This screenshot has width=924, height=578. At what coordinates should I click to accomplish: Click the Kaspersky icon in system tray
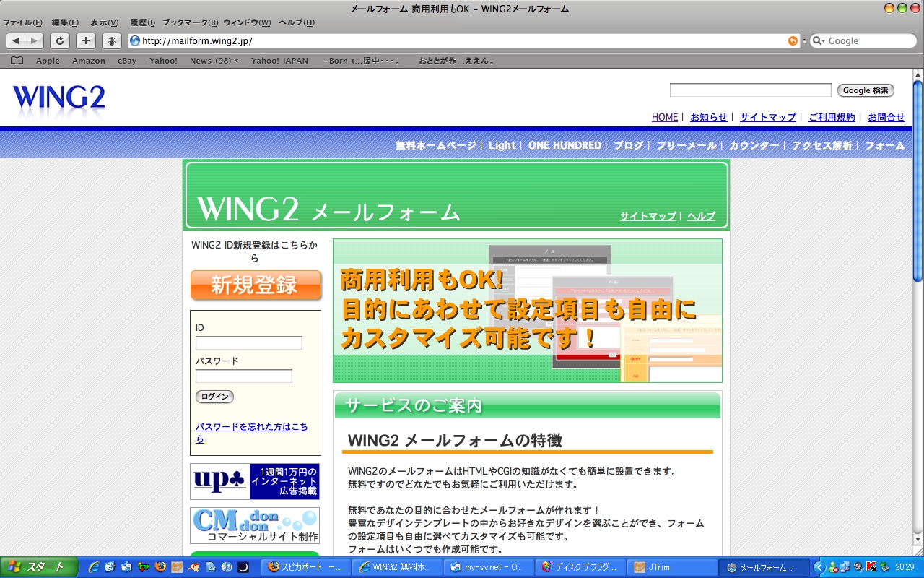click(x=871, y=567)
